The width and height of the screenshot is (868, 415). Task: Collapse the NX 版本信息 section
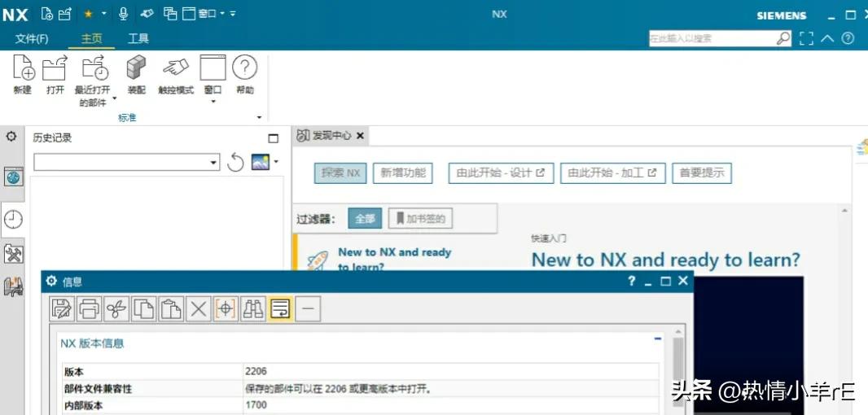point(657,338)
